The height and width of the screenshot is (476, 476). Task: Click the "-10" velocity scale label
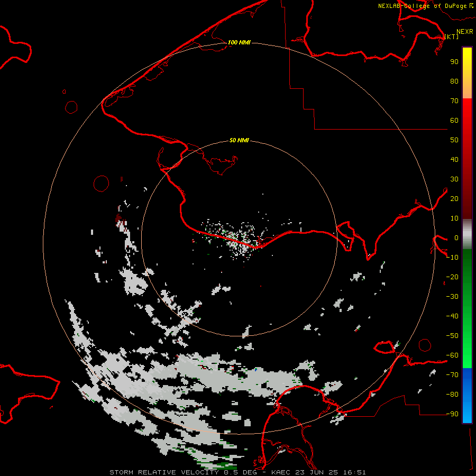point(452,258)
